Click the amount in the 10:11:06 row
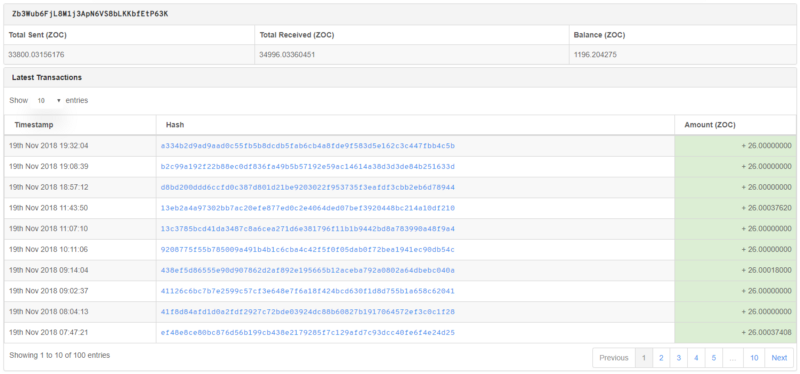This screenshot has width=800, height=374. pos(766,250)
